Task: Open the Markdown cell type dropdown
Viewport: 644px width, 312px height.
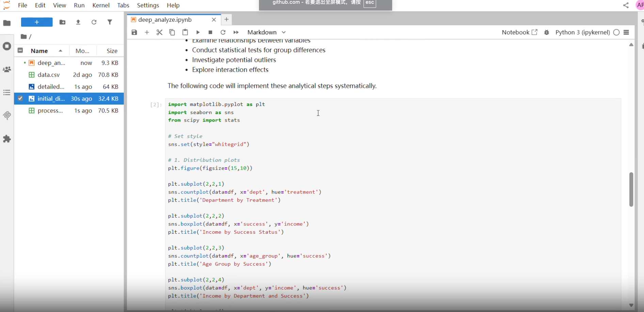Action: coord(266,32)
